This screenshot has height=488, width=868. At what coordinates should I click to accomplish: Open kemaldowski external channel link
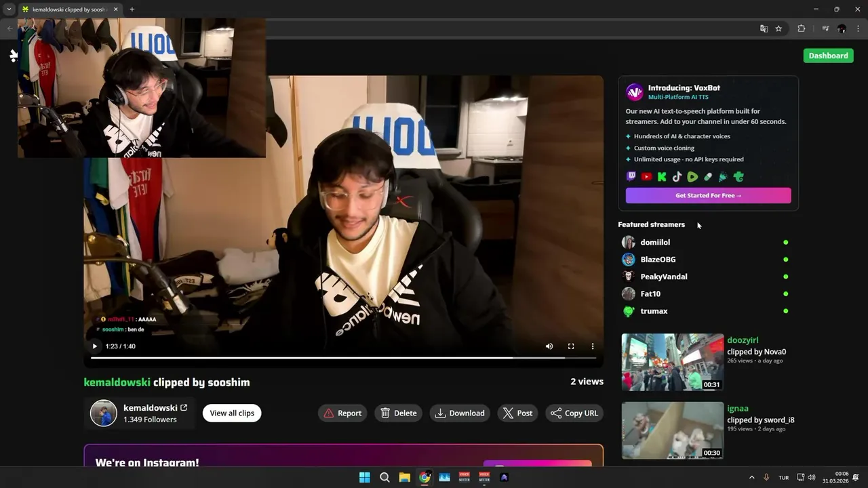[184, 407]
